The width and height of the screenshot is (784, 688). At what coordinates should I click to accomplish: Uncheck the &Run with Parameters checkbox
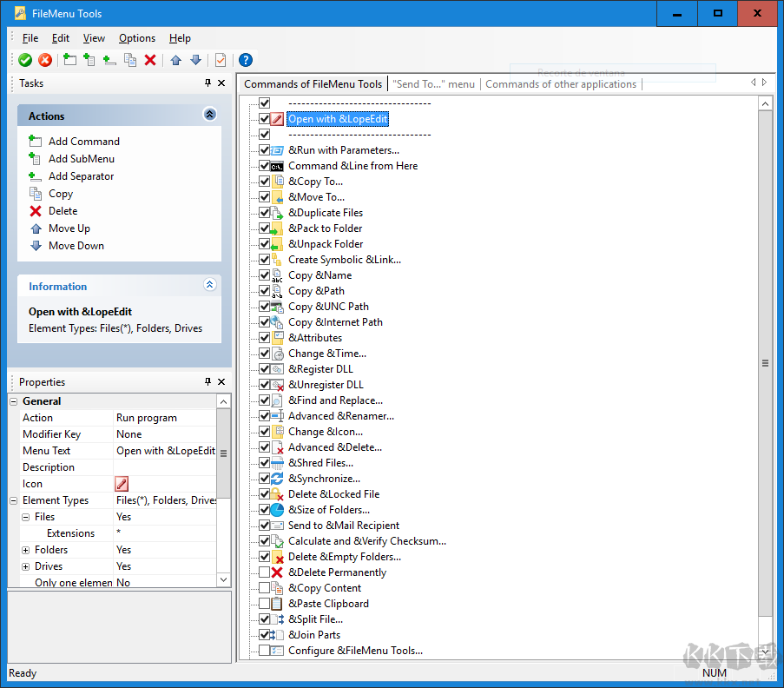tap(265, 150)
